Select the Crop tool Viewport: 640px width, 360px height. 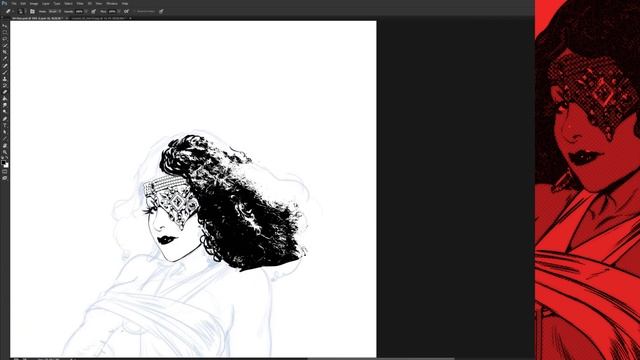5,52
